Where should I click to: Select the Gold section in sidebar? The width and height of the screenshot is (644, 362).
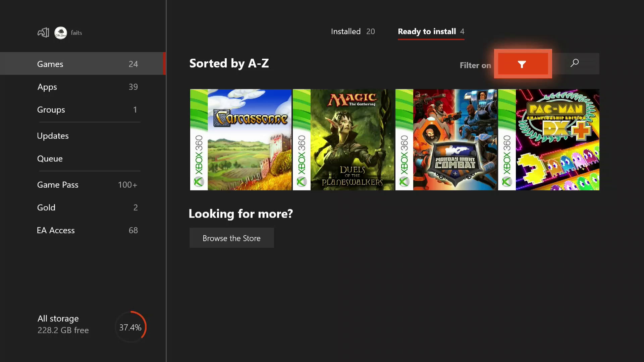tap(46, 207)
